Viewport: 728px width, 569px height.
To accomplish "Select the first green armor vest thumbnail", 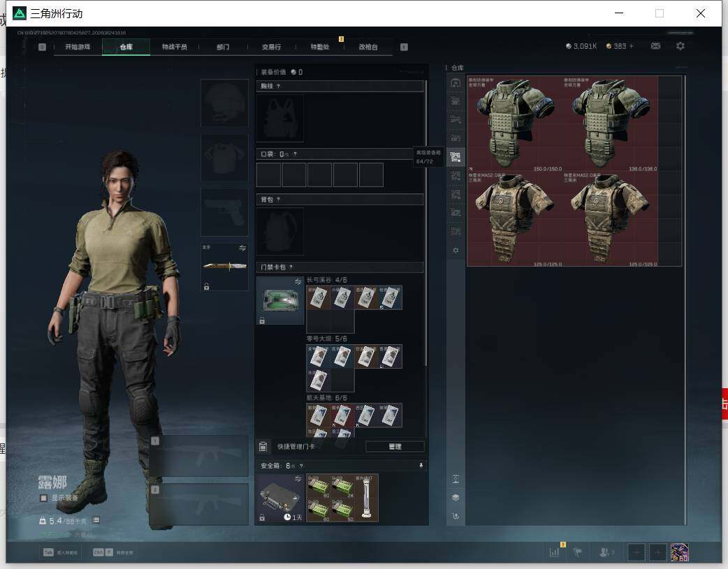I will point(514,124).
